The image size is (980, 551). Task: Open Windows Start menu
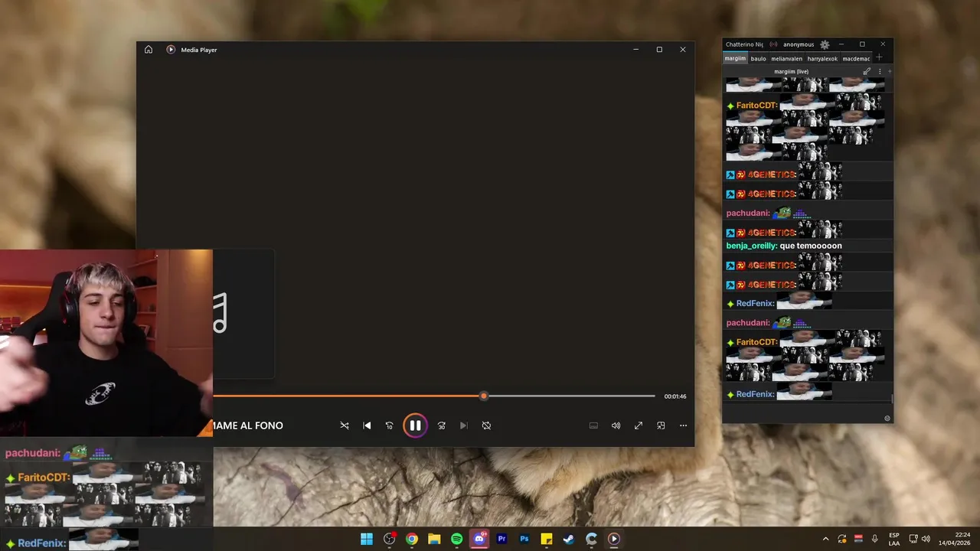click(x=367, y=539)
